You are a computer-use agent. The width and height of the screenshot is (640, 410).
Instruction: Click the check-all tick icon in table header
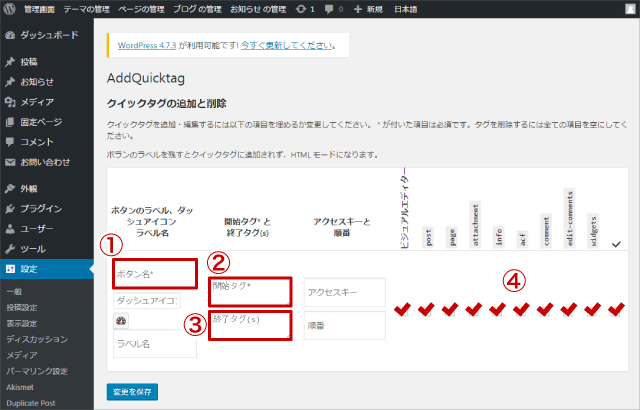616,244
